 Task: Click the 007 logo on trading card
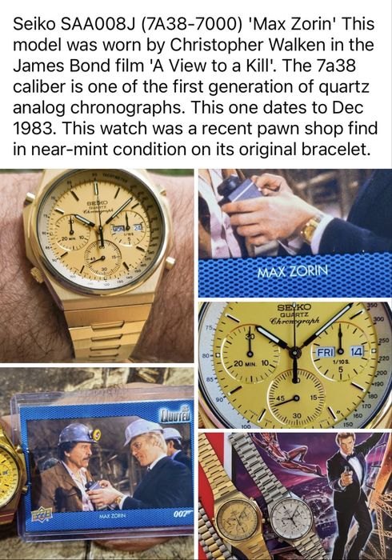(x=181, y=514)
